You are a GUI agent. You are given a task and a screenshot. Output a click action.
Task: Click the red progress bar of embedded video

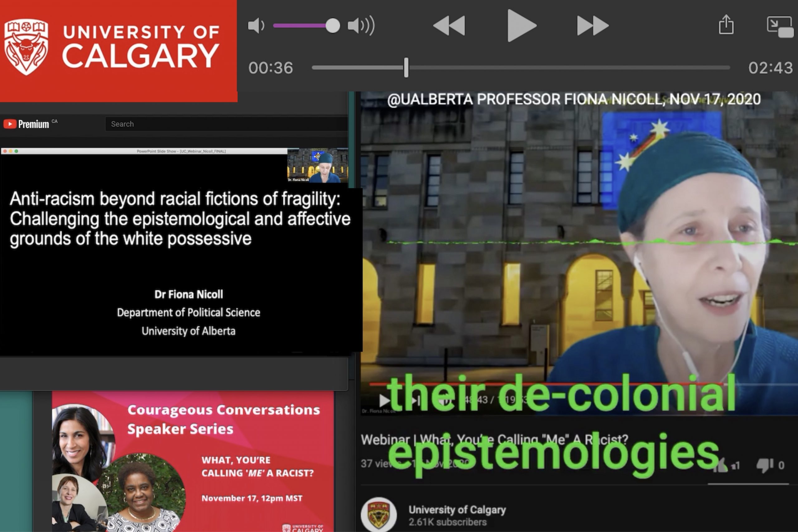coord(547,384)
